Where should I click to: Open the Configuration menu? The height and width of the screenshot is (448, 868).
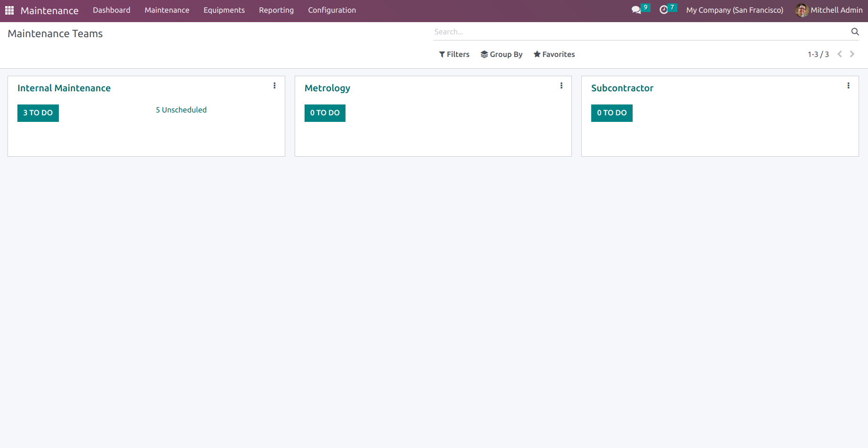332,9
